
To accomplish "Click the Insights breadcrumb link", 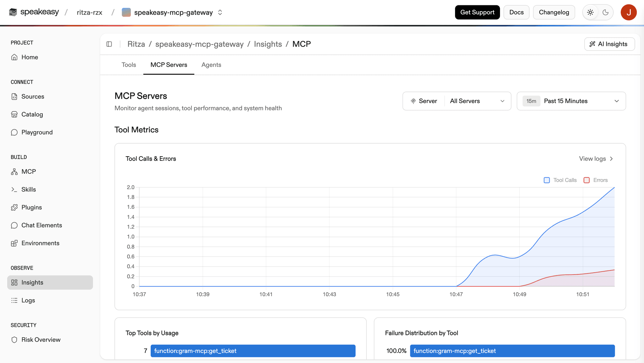I will click(x=268, y=44).
